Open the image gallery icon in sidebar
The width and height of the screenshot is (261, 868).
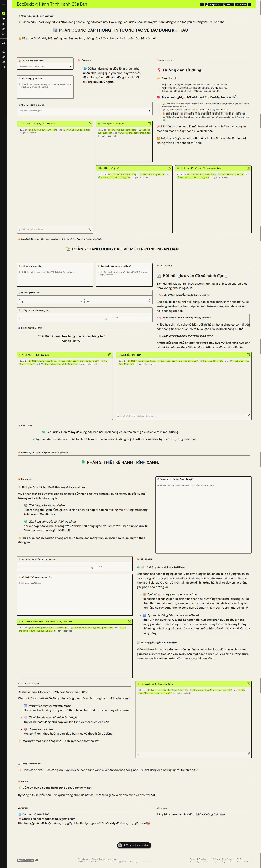[x=3, y=43]
